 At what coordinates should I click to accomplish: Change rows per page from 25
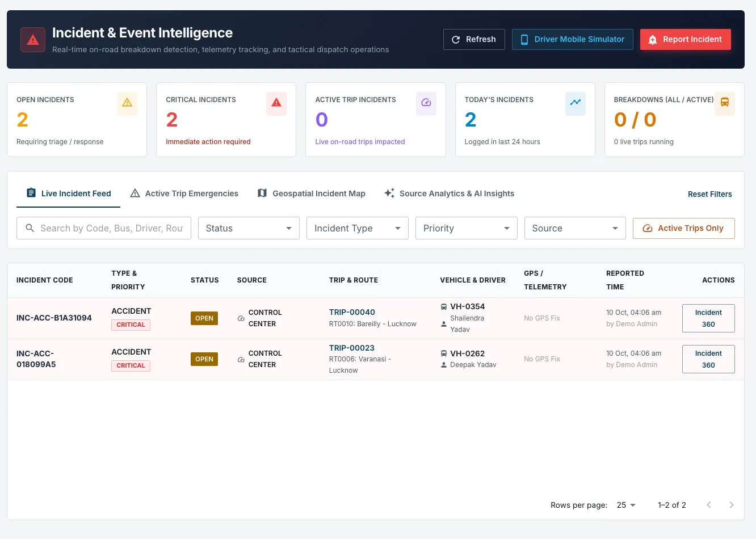[x=627, y=505]
